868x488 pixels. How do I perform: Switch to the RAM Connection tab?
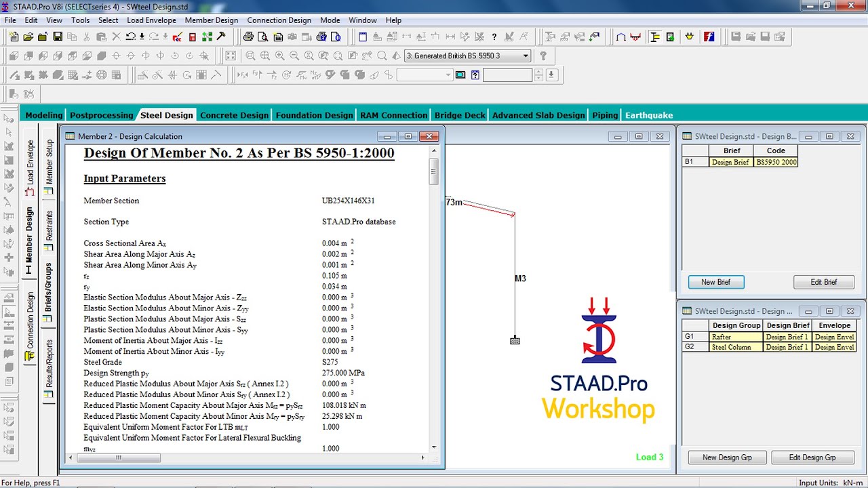(393, 115)
